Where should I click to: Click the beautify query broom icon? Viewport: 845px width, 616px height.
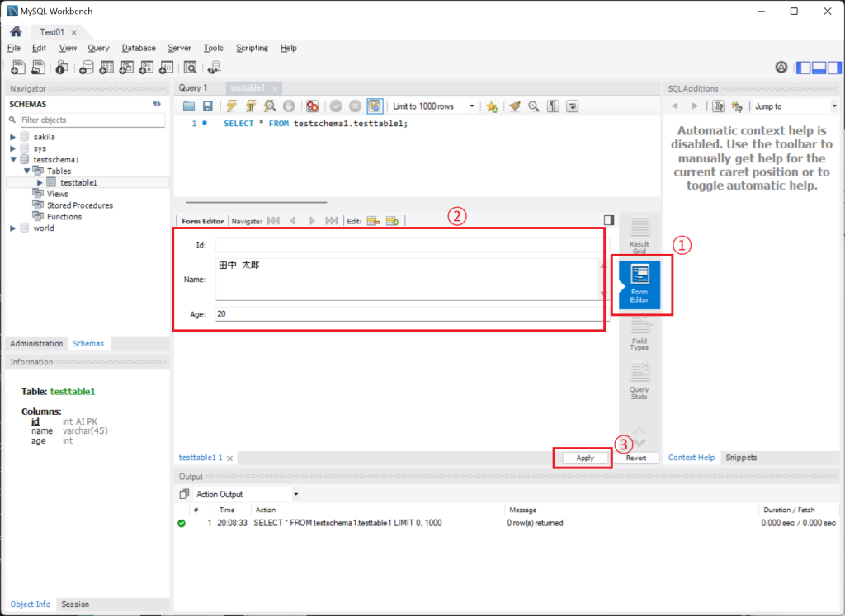click(514, 106)
